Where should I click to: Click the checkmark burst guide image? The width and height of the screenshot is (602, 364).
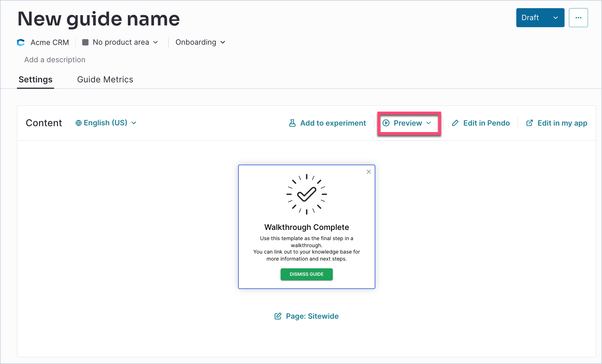[x=307, y=194]
